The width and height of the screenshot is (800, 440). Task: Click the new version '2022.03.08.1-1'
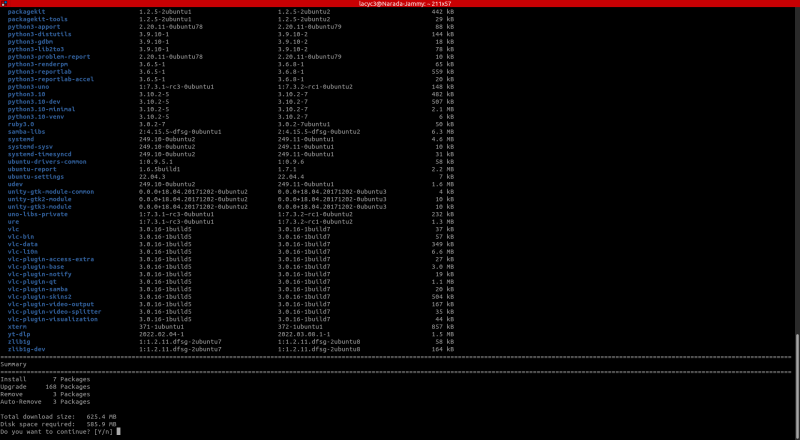(304, 334)
